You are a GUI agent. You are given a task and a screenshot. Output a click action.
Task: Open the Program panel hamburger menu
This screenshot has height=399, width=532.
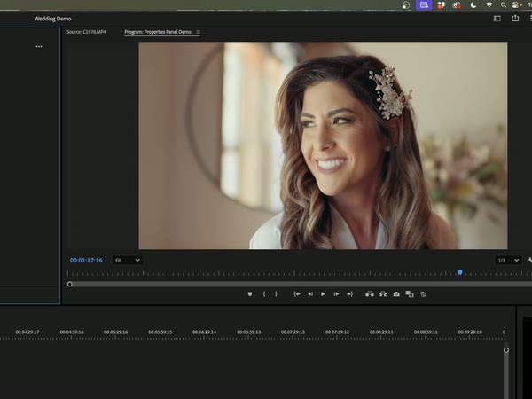198,32
